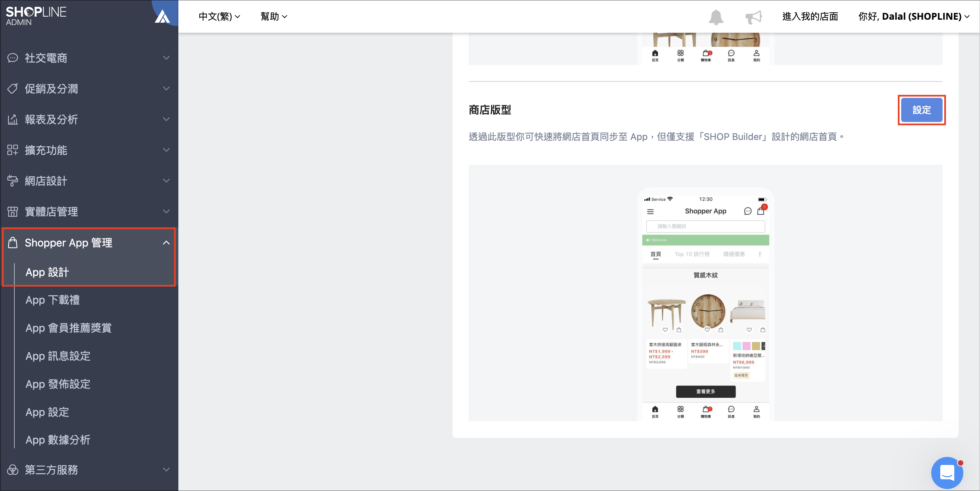The height and width of the screenshot is (491, 980).
Task: Open the announcements megaphone icon
Action: tap(753, 17)
